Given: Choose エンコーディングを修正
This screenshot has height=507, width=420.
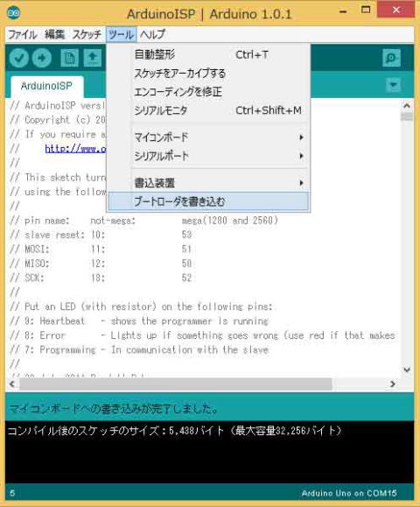Looking at the screenshot, I should (208, 92).
